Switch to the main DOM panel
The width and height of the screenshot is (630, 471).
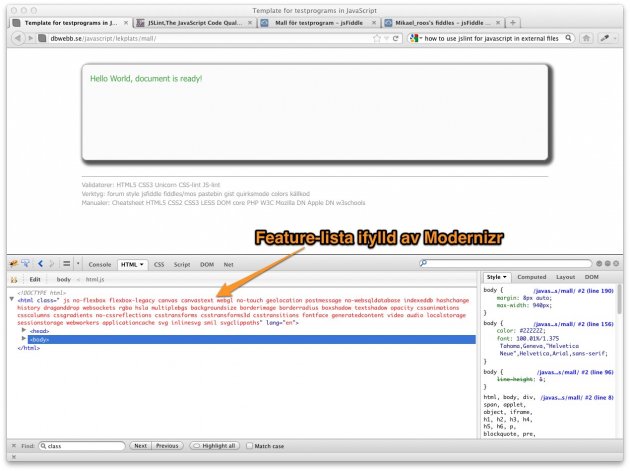(207, 264)
